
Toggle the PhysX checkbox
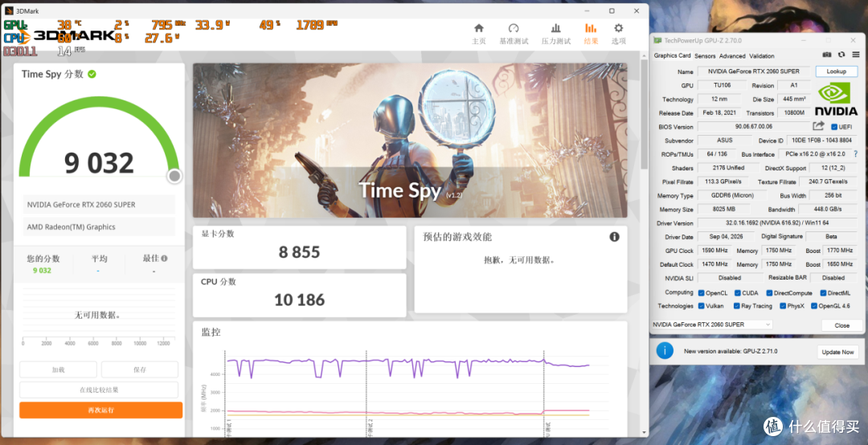coord(782,305)
